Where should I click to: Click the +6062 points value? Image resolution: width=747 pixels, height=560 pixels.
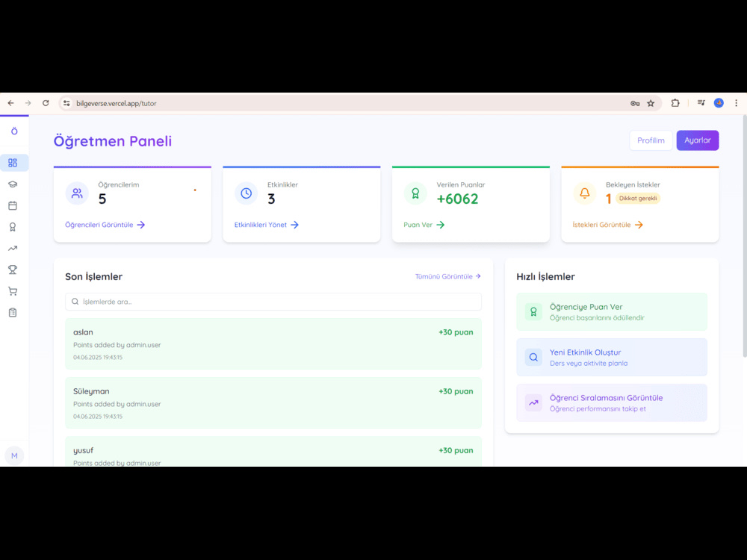[x=457, y=199]
